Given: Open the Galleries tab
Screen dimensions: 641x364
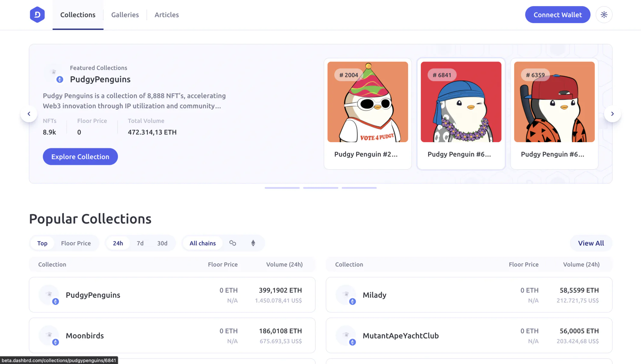Looking at the screenshot, I should (125, 15).
